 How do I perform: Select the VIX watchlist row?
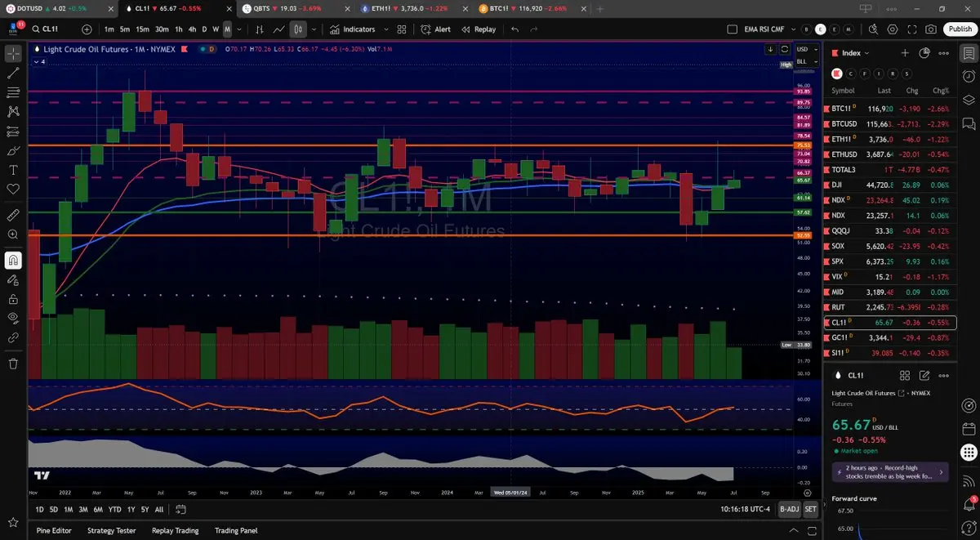pyautogui.click(x=892, y=276)
